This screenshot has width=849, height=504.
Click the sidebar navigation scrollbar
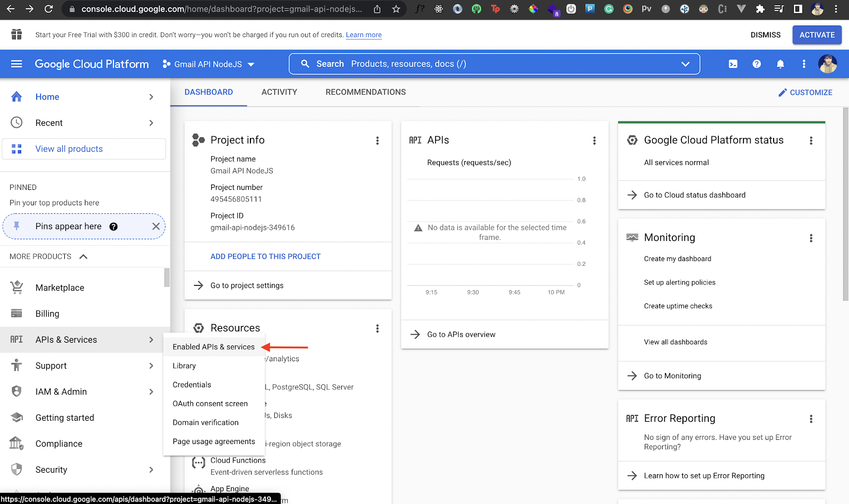click(167, 277)
